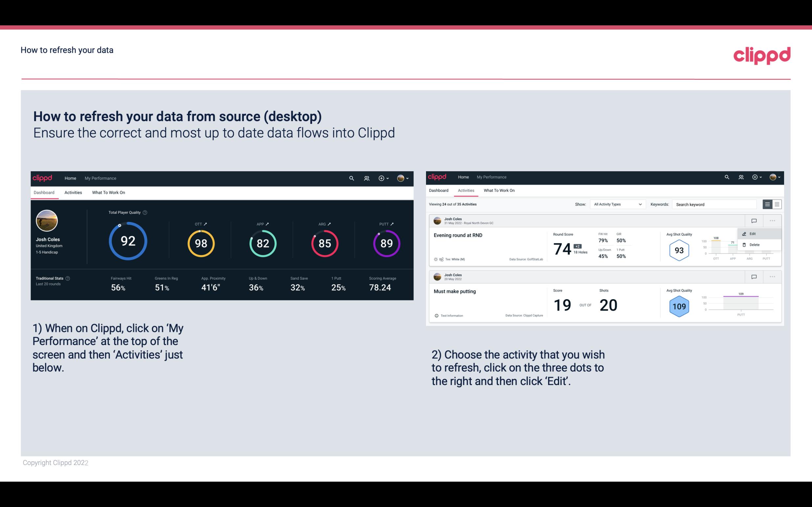Click the grid view icon in Activities
Viewport: 812px width, 507px height.
tap(777, 204)
